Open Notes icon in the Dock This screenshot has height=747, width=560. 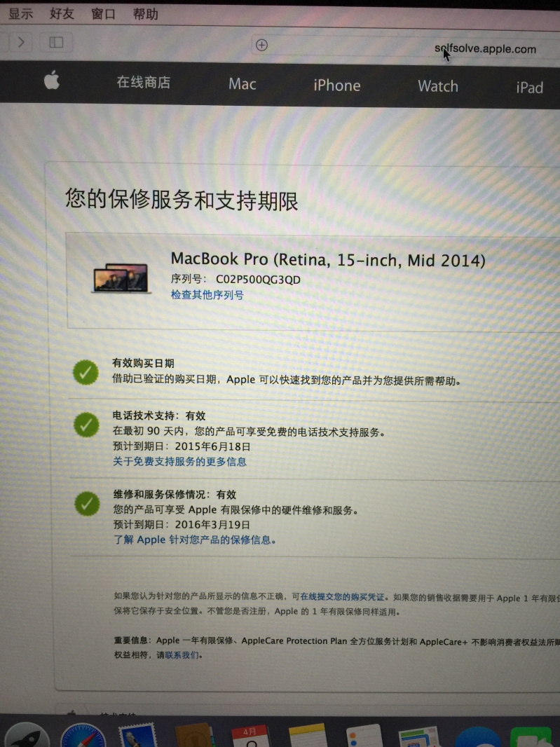pyautogui.click(x=308, y=736)
